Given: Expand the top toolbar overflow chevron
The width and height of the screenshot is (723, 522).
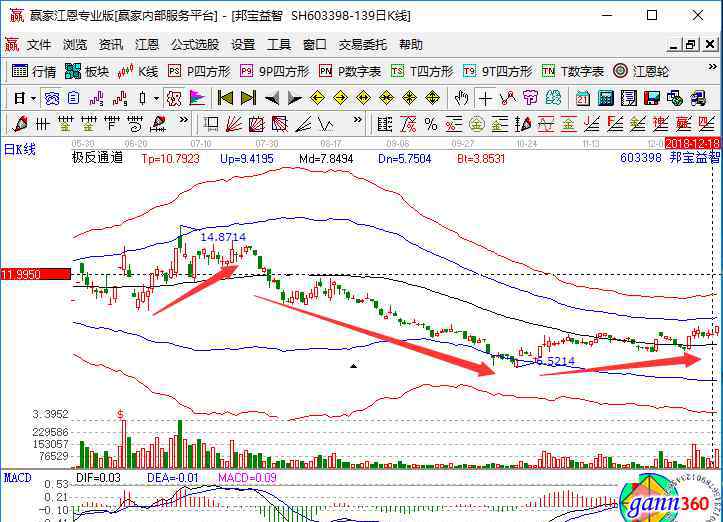Looking at the screenshot, I should tap(712, 67).
